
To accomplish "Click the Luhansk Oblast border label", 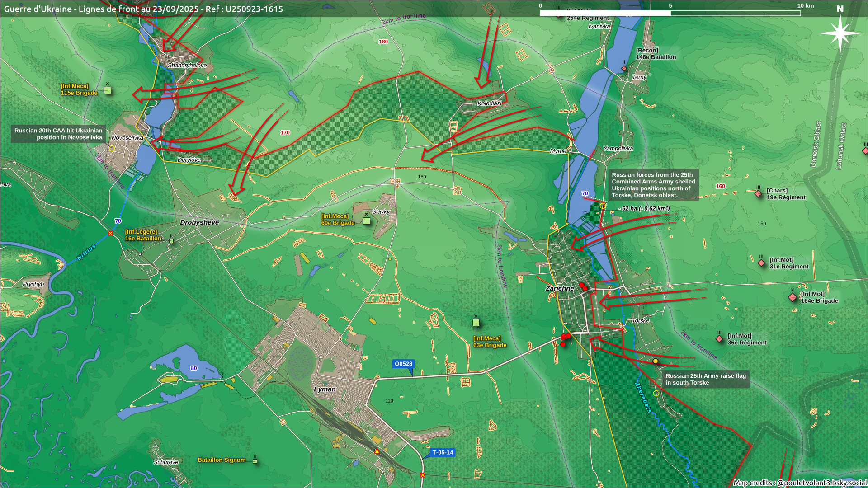I will click(x=841, y=146).
